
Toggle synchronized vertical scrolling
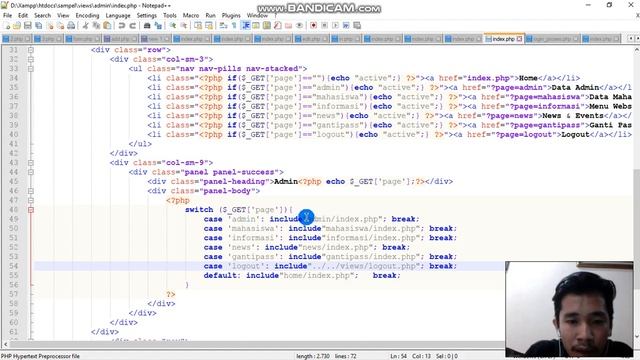[198, 25]
